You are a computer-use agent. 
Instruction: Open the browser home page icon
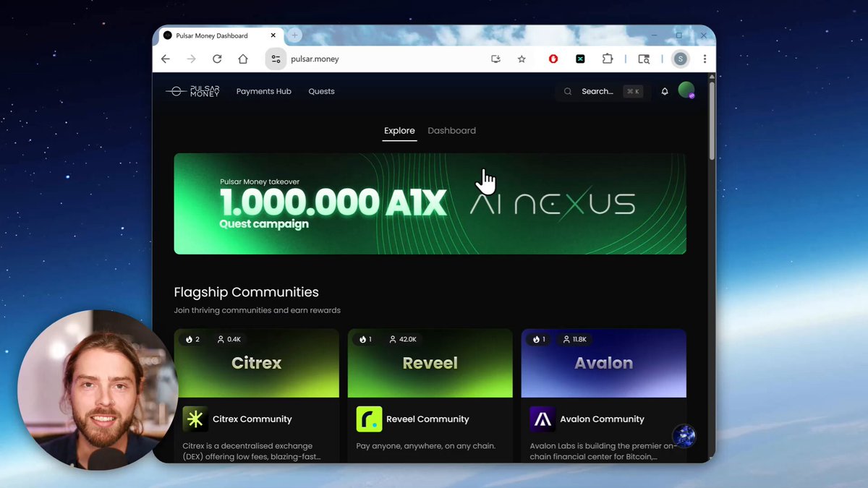coord(243,59)
